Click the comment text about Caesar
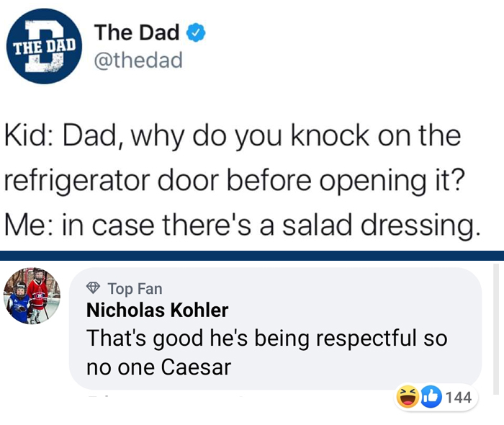Image resolution: width=504 pixels, height=425 pixels. 267,352
